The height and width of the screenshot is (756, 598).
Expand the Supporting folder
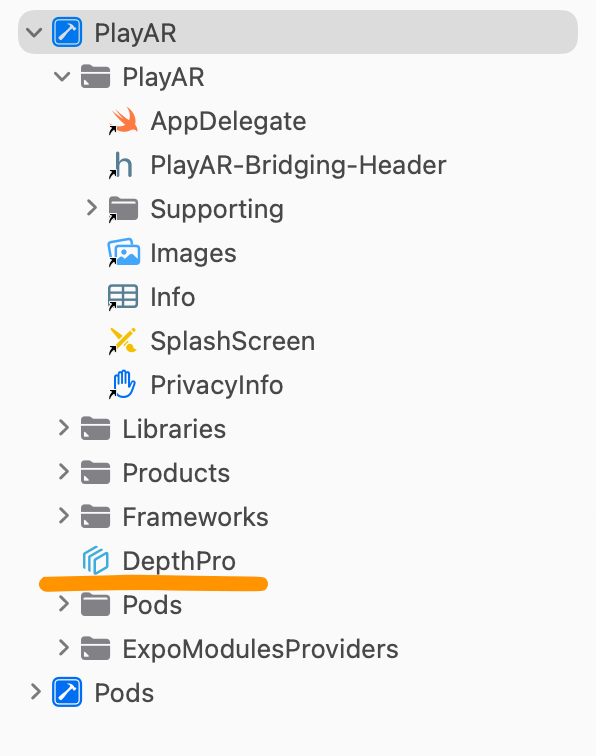click(x=91, y=208)
